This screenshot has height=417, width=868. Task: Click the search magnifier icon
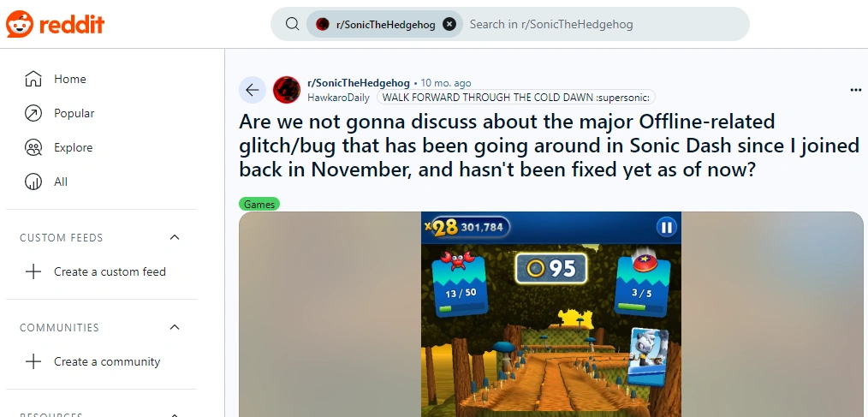[x=292, y=24]
